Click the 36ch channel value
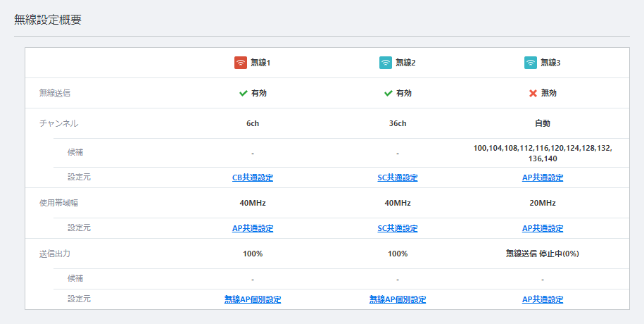The width and height of the screenshot is (644, 324). tap(398, 123)
